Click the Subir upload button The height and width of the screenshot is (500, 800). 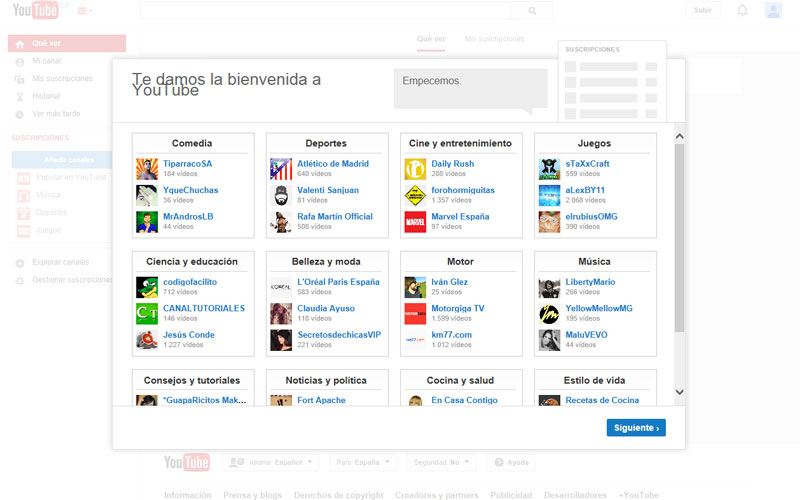[703, 10]
